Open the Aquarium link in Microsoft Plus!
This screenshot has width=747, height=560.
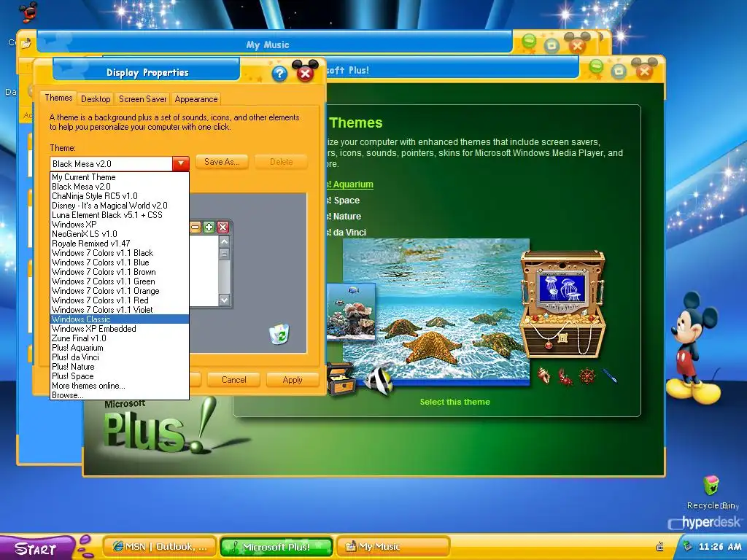(x=350, y=184)
